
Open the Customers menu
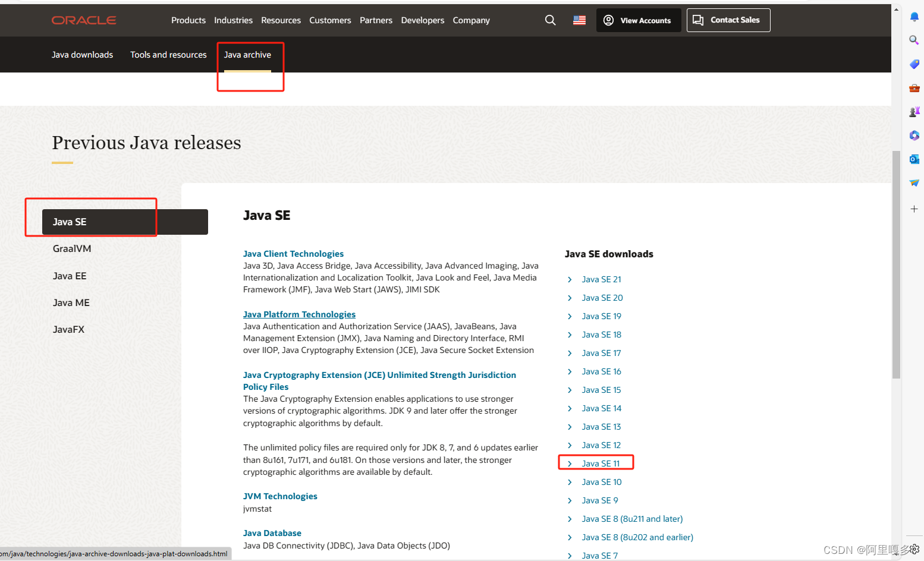330,20
